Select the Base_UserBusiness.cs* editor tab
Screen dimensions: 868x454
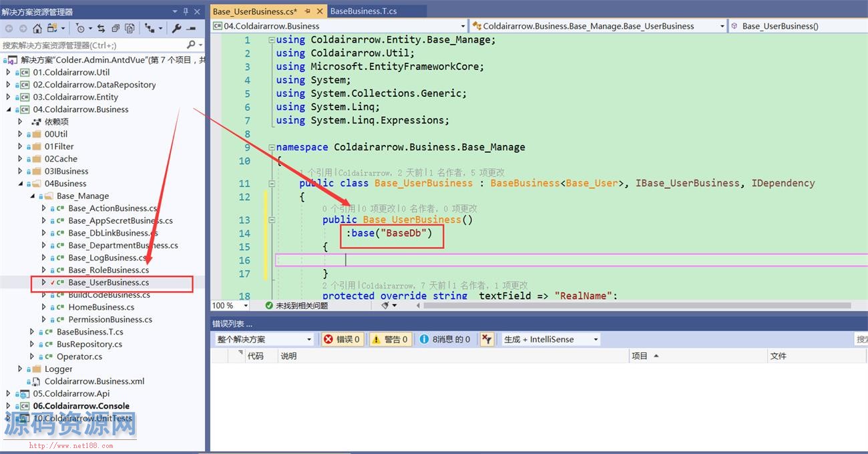pos(255,11)
